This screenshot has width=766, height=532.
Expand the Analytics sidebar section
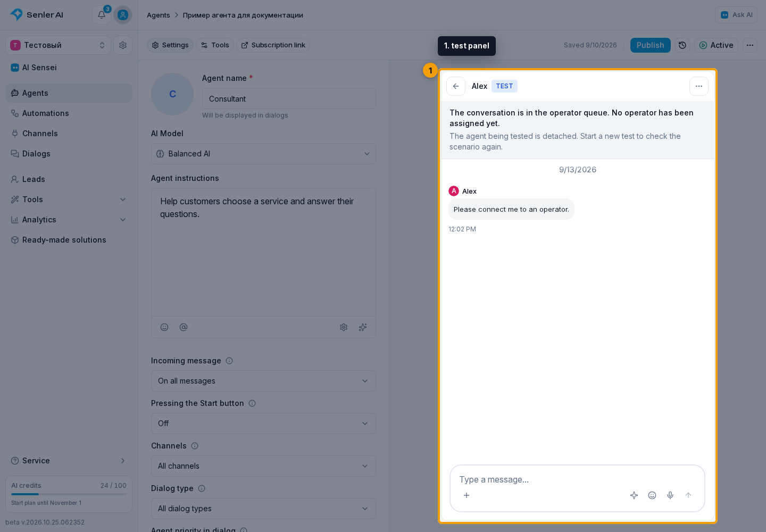coord(69,220)
